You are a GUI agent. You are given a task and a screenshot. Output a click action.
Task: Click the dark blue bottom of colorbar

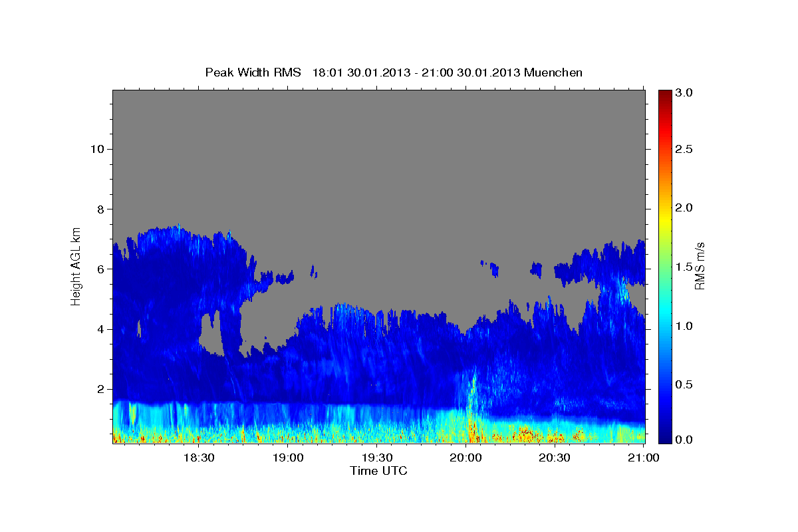(664, 439)
